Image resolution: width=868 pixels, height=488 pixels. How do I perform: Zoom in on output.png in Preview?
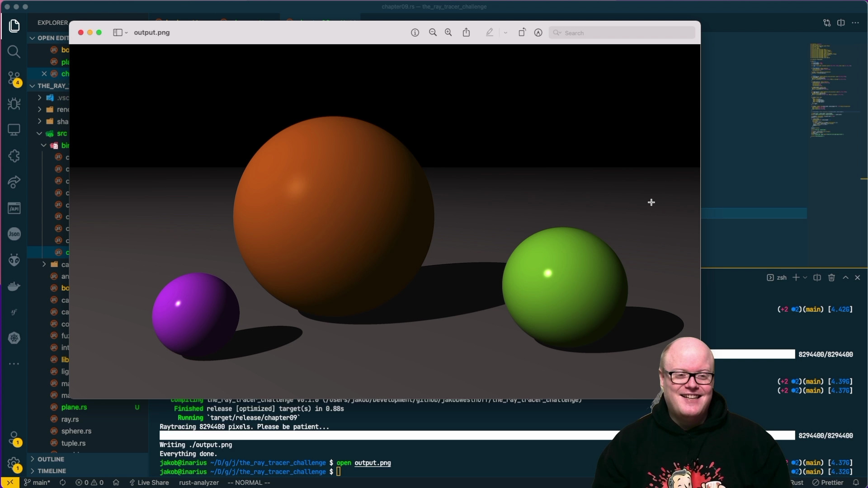point(448,33)
